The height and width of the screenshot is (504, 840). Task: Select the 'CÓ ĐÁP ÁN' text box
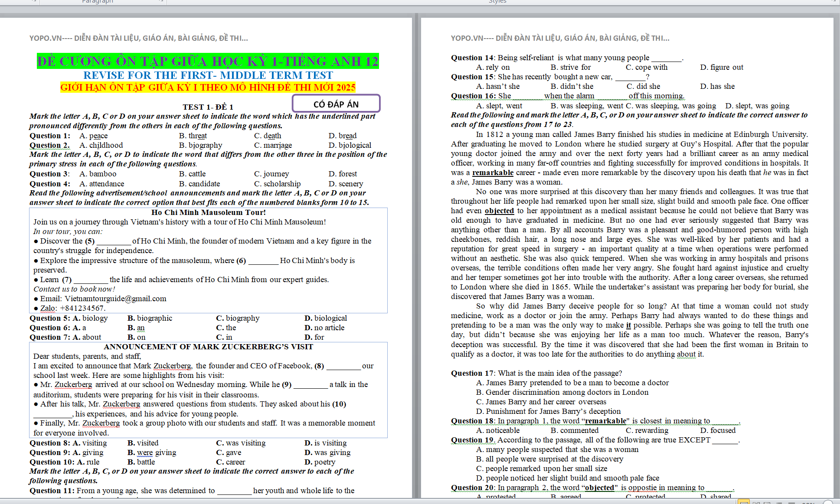tap(336, 104)
